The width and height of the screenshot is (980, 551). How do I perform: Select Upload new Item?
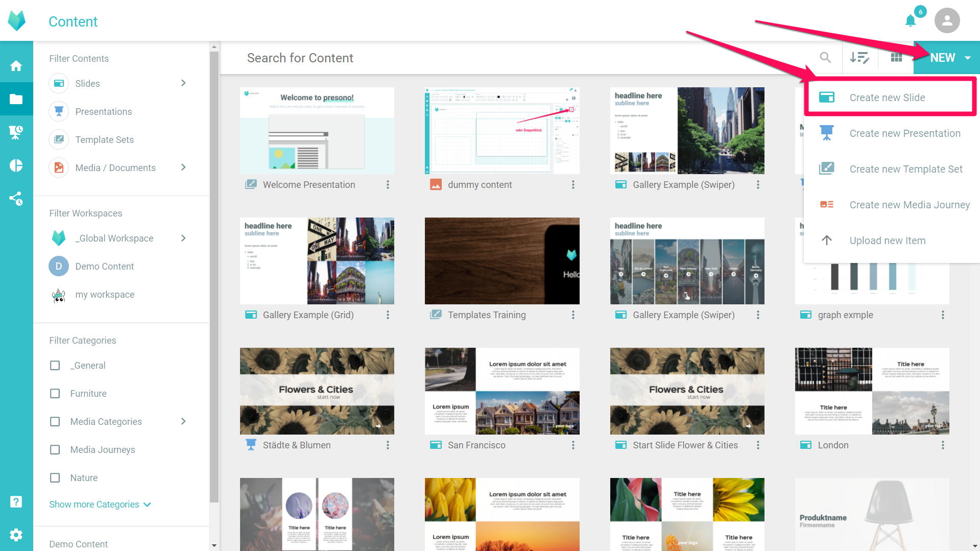(x=892, y=241)
